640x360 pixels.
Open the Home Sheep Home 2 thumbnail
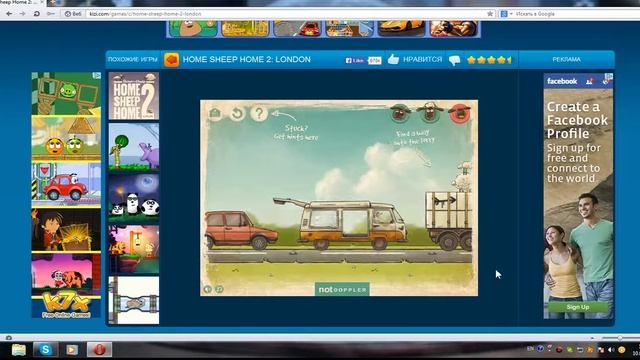point(134,96)
